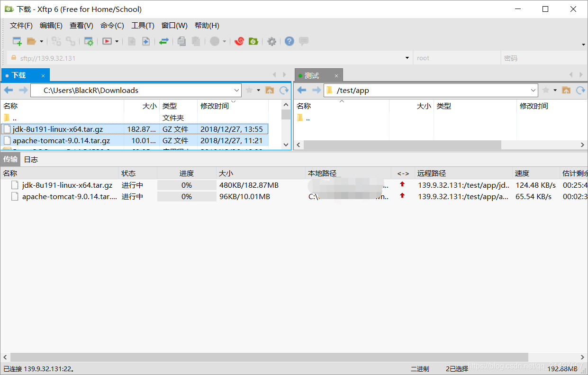The image size is (588, 375).
Task: Close the 测试 tab
Action: tap(336, 75)
